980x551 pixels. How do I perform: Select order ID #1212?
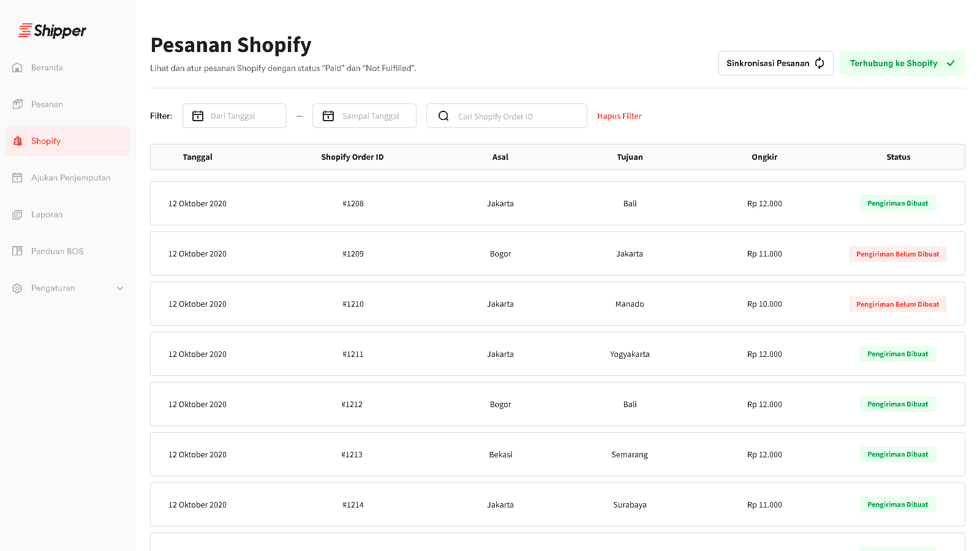tap(352, 404)
